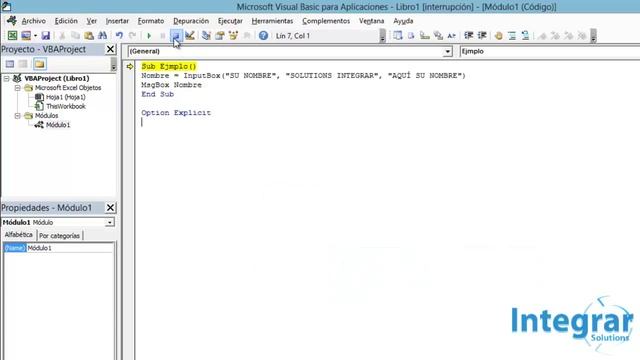Click the Comment Block icon
The width and height of the screenshot is (640, 360).
[x=512, y=36]
